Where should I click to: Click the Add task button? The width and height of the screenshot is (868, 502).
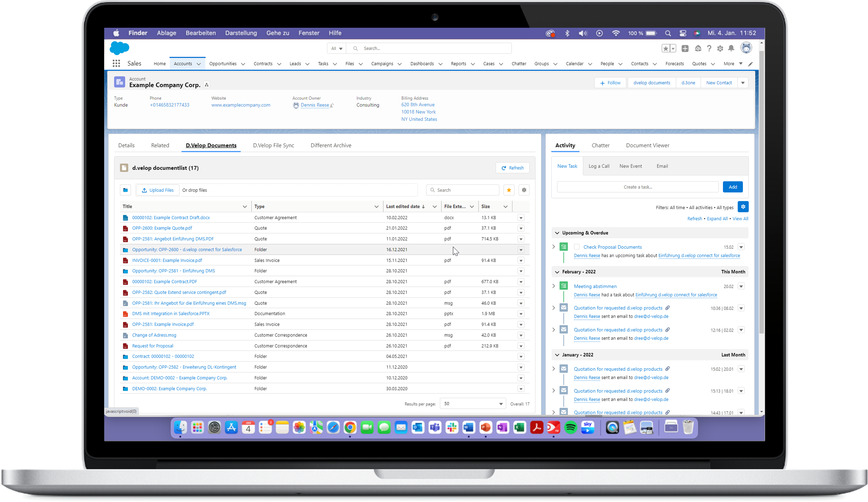pos(733,187)
